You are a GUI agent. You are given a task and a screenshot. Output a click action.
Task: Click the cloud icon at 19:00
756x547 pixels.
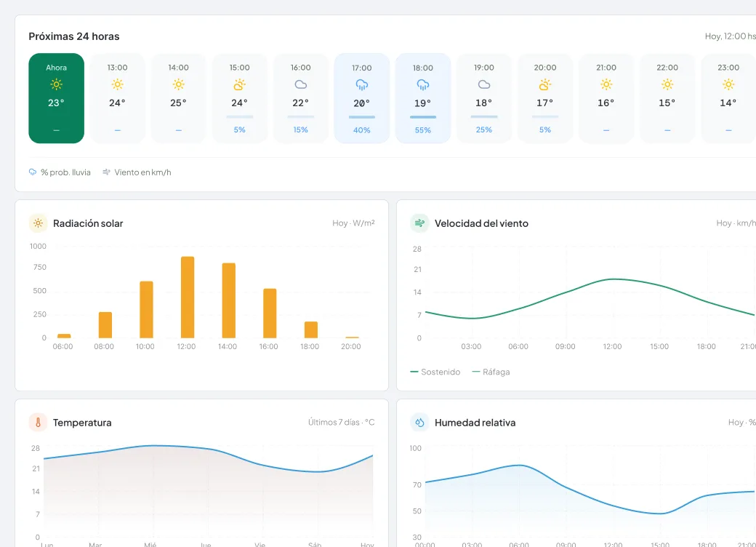(x=484, y=84)
